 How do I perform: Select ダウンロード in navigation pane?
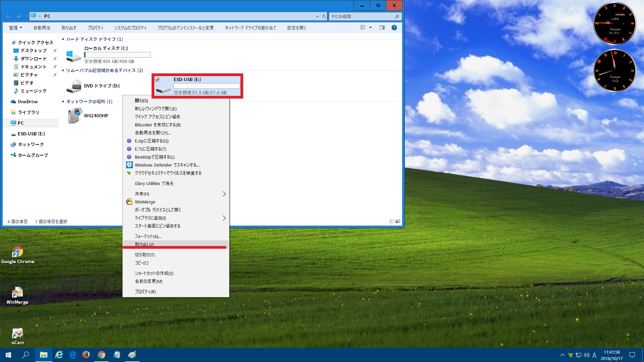pyautogui.click(x=34, y=59)
